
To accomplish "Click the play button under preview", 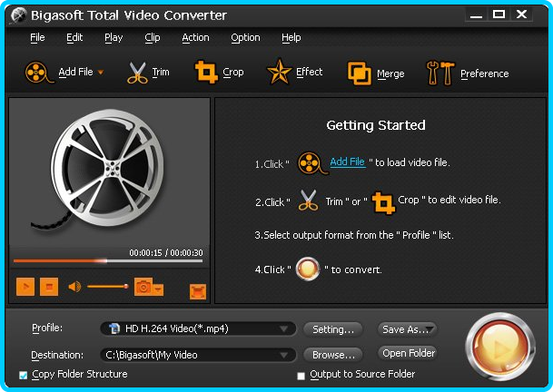I will pyautogui.click(x=25, y=287).
